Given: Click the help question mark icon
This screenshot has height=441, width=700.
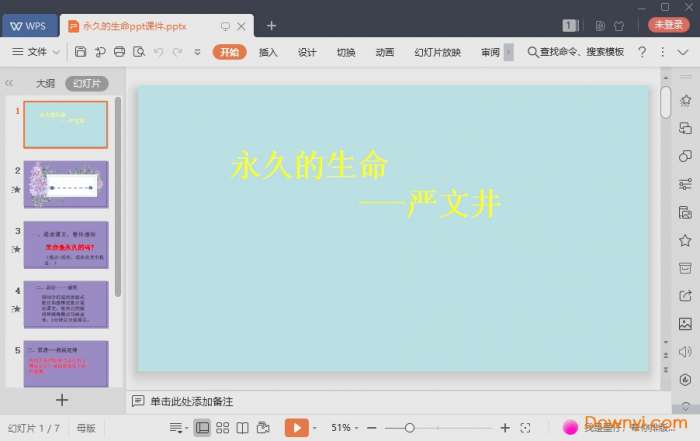Looking at the screenshot, I should pyautogui.click(x=642, y=52).
